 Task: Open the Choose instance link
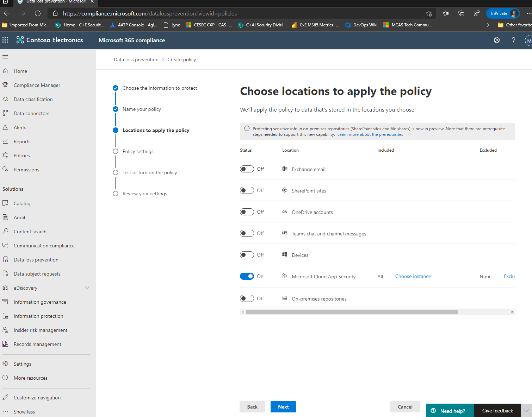pos(413,276)
